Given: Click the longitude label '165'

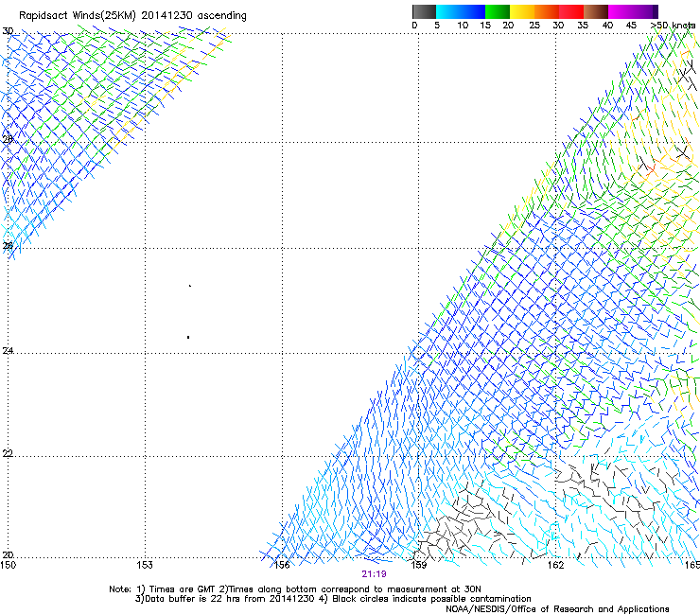Looking at the screenshot, I should pos(692,565).
